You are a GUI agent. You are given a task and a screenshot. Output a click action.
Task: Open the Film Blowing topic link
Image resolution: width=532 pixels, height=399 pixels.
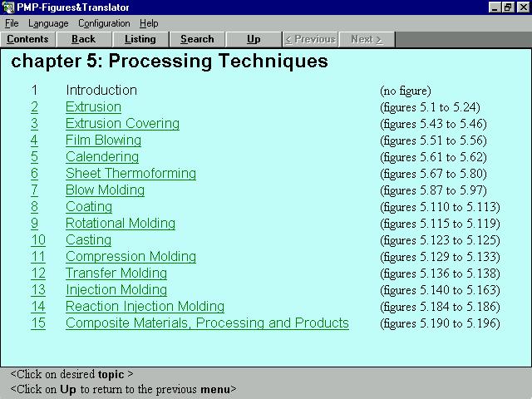click(x=103, y=140)
